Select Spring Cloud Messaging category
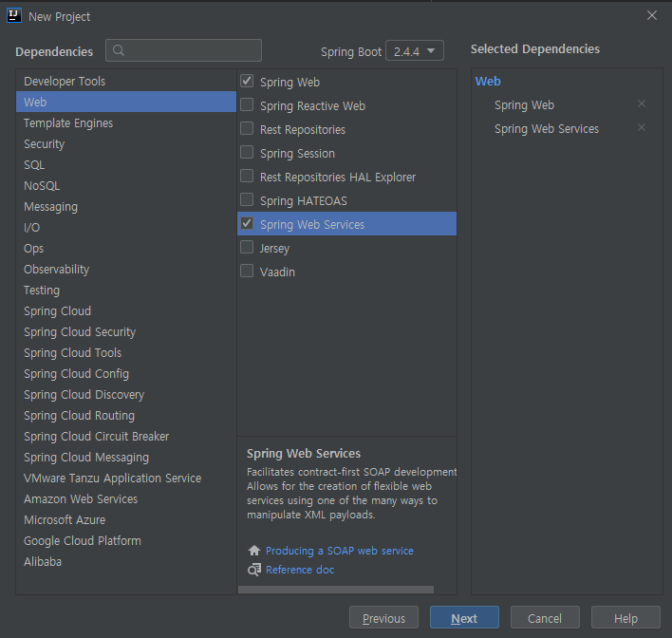This screenshot has width=672, height=638. pos(126,457)
